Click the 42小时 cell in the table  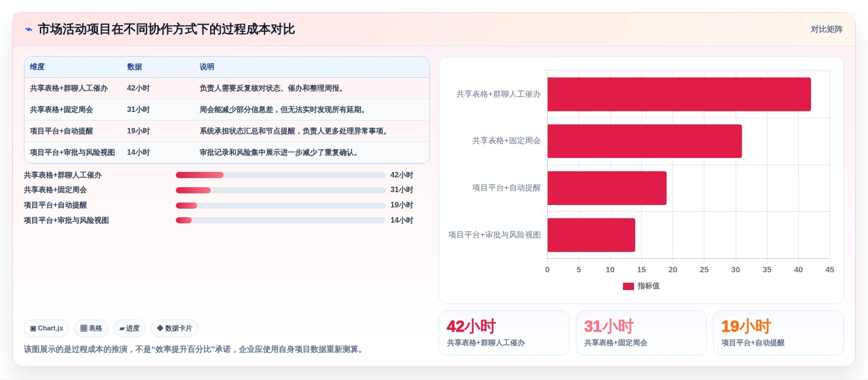[x=138, y=89]
